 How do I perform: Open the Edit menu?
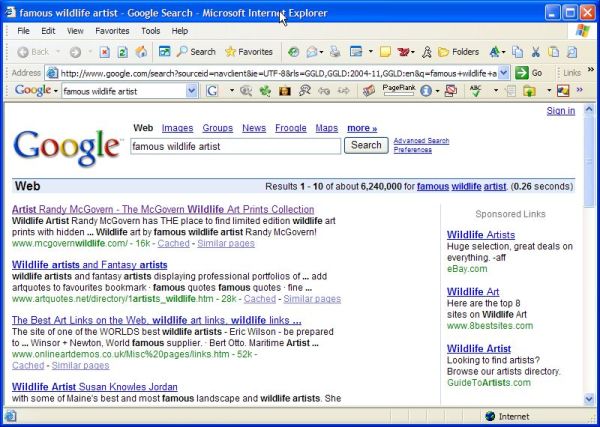pos(48,31)
